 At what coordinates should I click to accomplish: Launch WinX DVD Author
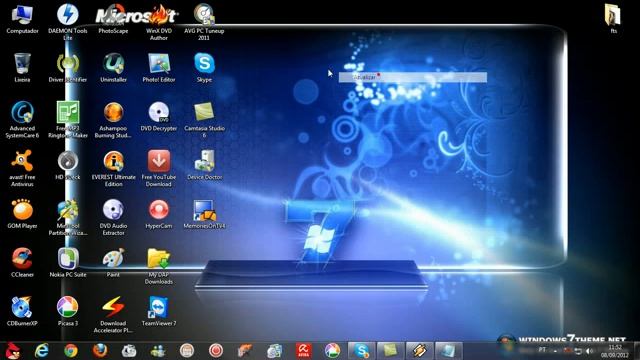point(159,21)
